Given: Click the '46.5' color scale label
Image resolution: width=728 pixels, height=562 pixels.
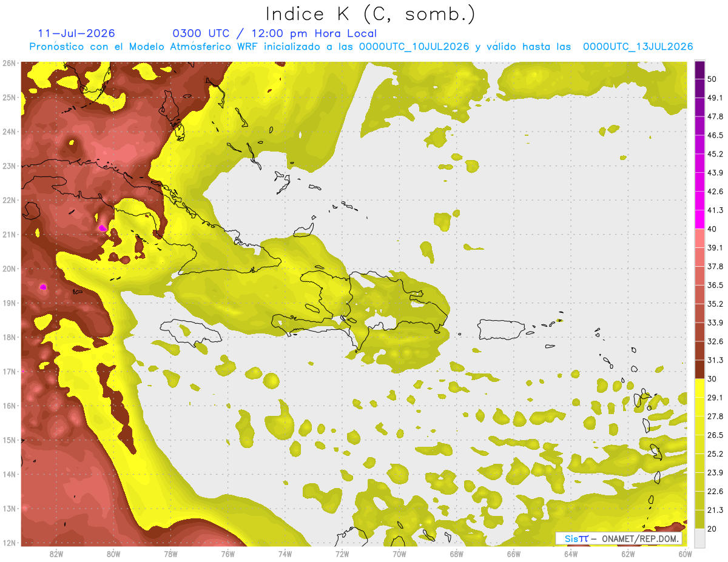Looking at the screenshot, I should 715,135.
